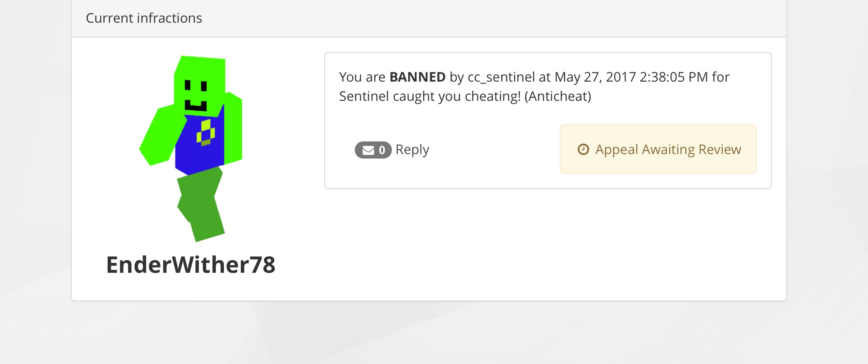Click the Current infractions panel header
Viewport: 868px width, 364px height.
tap(429, 18)
